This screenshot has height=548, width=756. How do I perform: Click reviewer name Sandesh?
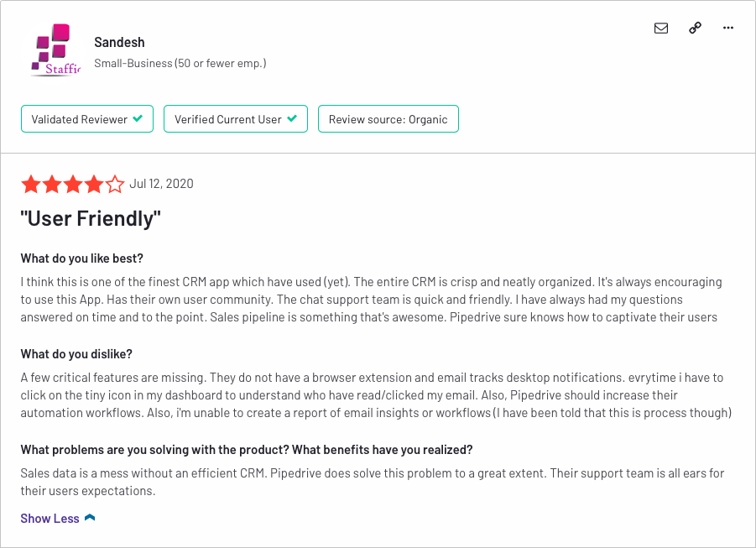tap(120, 43)
